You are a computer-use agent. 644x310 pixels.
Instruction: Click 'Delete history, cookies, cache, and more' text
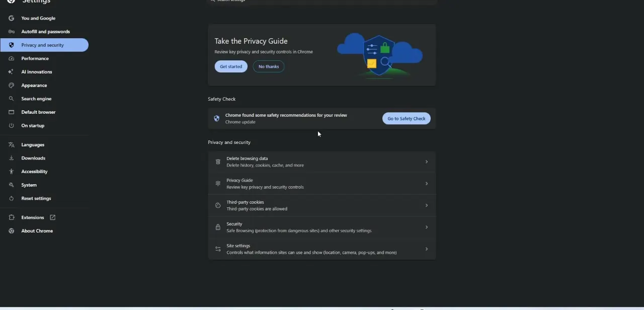pyautogui.click(x=265, y=165)
